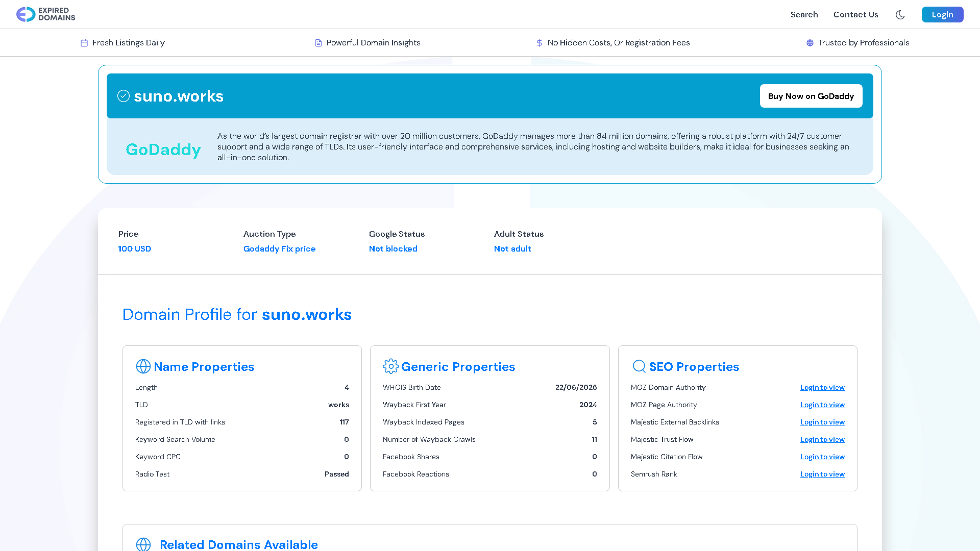Open the Godaddy Fix price link

pos(279,248)
